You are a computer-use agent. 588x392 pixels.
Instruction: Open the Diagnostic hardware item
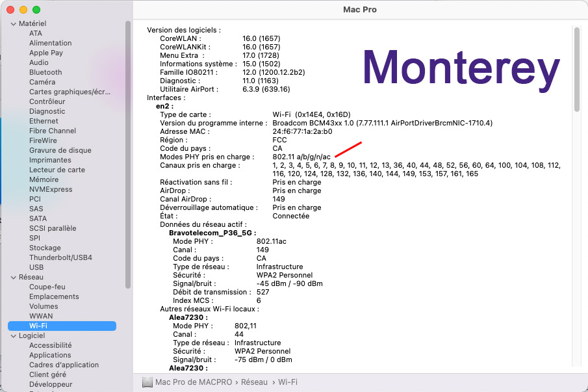[47, 111]
